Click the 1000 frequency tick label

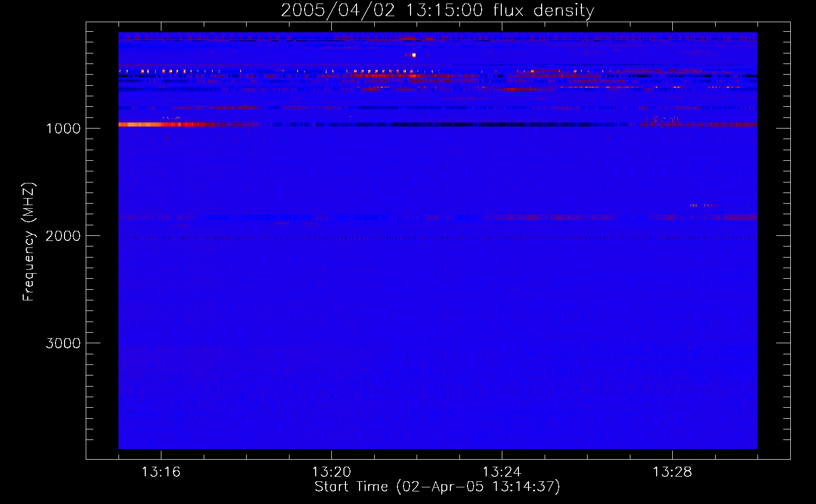(x=63, y=129)
